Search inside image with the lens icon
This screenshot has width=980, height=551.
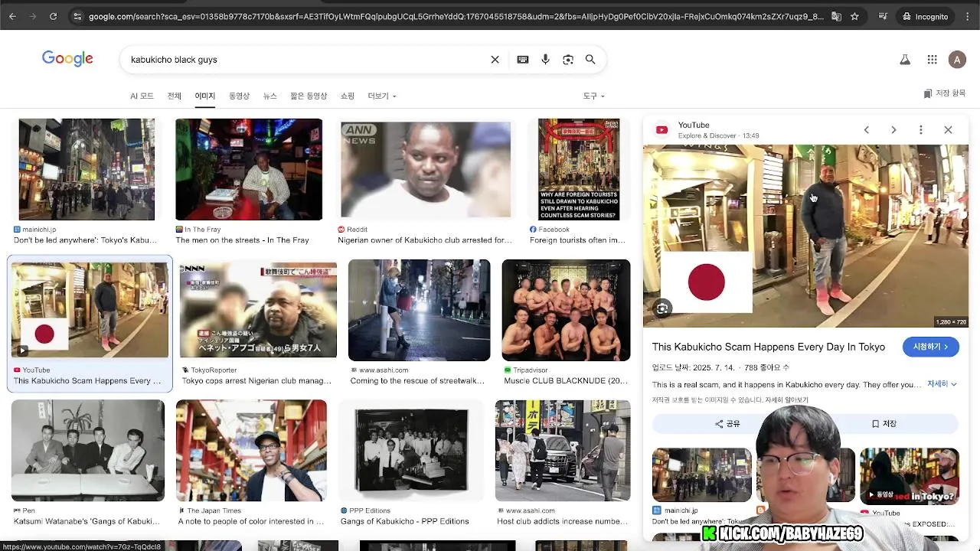click(662, 308)
